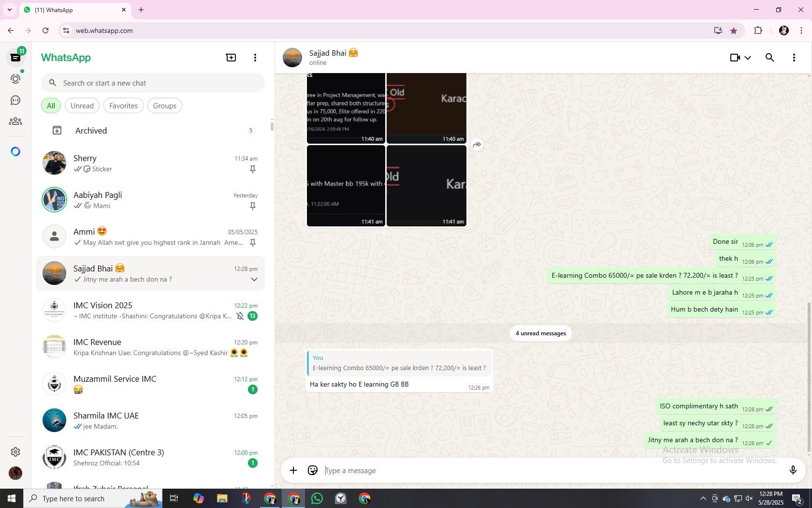This screenshot has width=812, height=508.
Task: Open the Windows Start menu
Action: [12, 498]
